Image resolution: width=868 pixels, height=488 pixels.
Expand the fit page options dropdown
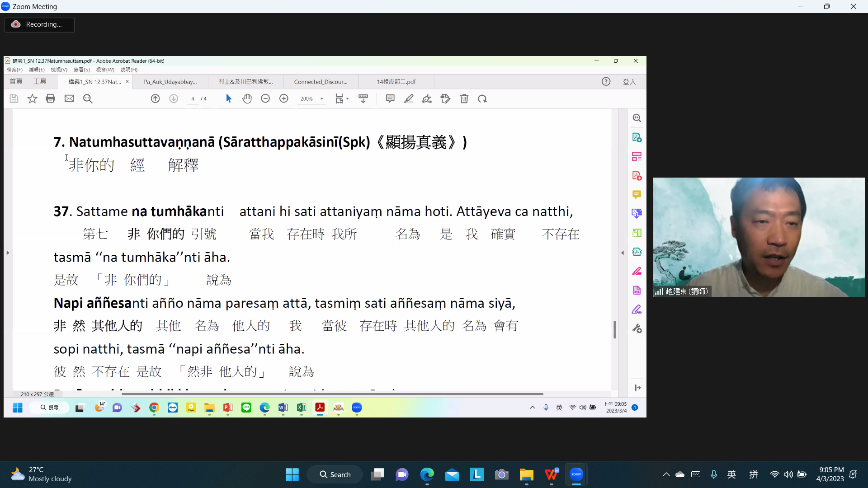pos(347,99)
